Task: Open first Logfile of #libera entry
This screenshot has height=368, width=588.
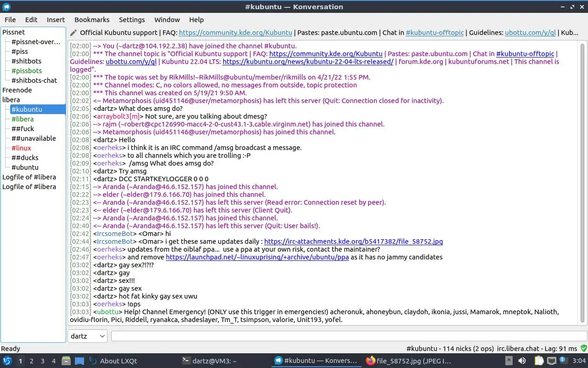Action: (29, 177)
